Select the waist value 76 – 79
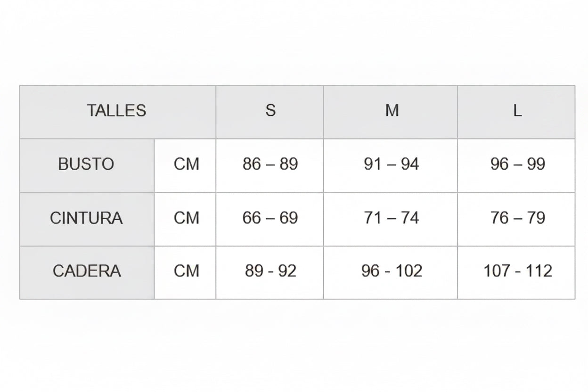 (516, 219)
